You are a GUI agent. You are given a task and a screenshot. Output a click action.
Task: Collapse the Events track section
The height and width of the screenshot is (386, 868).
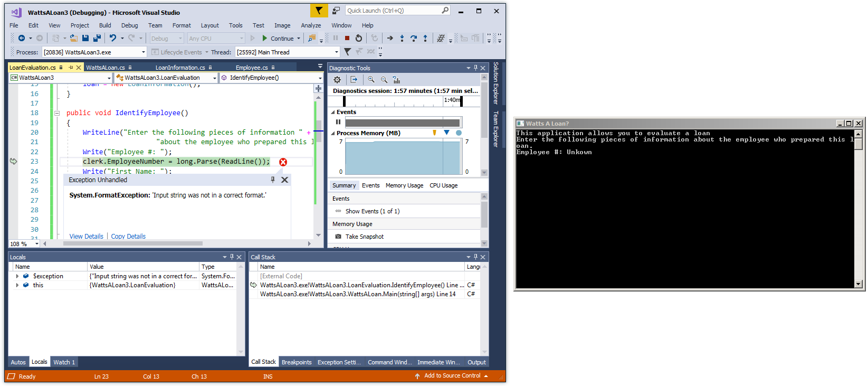(x=333, y=112)
